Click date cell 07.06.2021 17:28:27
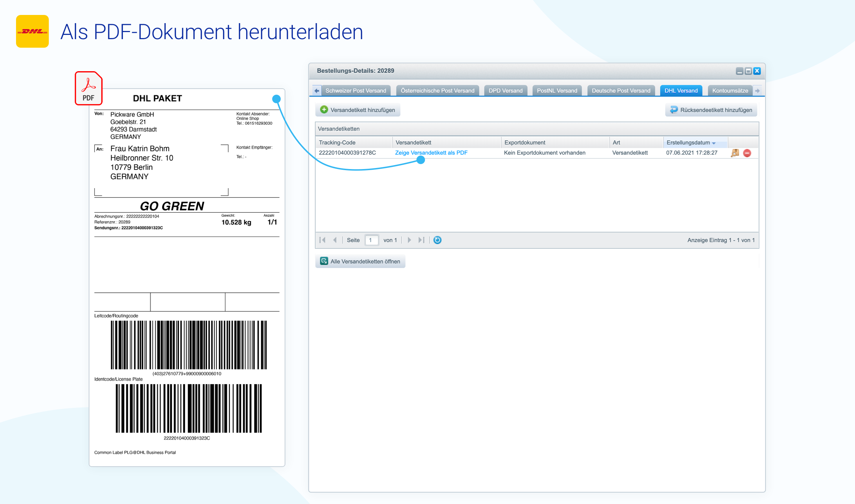The height and width of the screenshot is (504, 855). point(692,153)
